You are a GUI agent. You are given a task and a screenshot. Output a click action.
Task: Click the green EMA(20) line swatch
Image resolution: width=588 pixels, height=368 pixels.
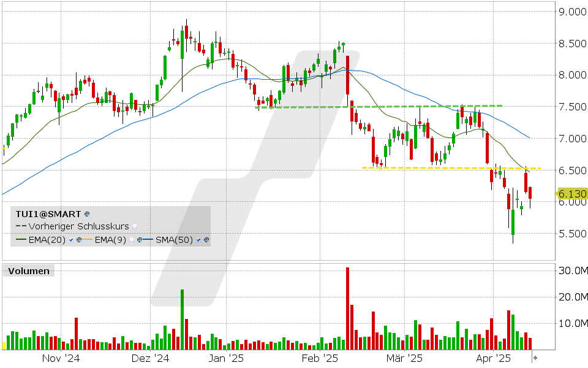[21, 240]
